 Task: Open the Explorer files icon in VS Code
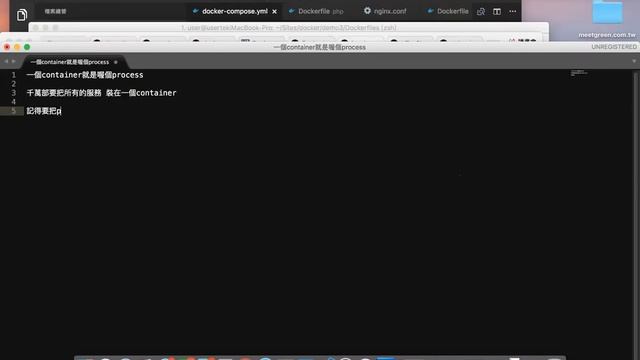pyautogui.click(x=22, y=15)
